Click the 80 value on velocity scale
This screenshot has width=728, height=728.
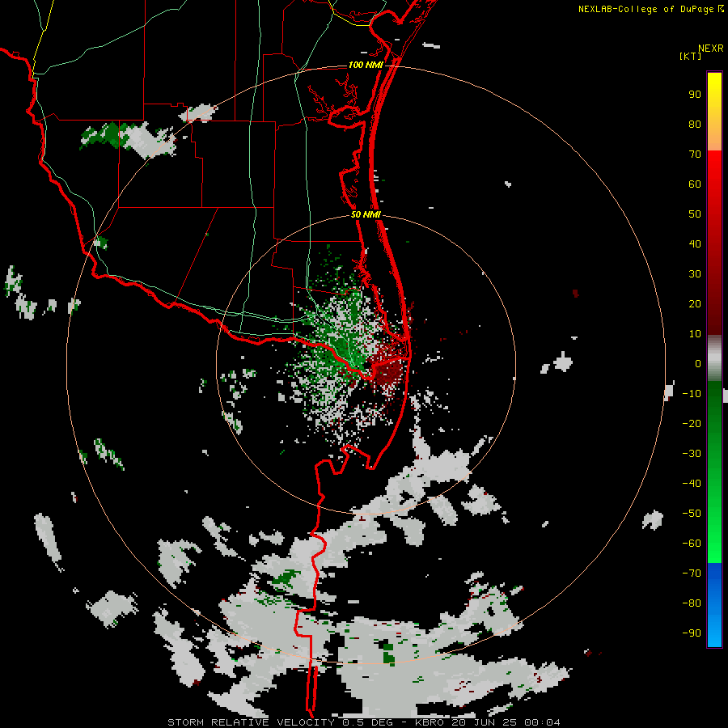695,124
